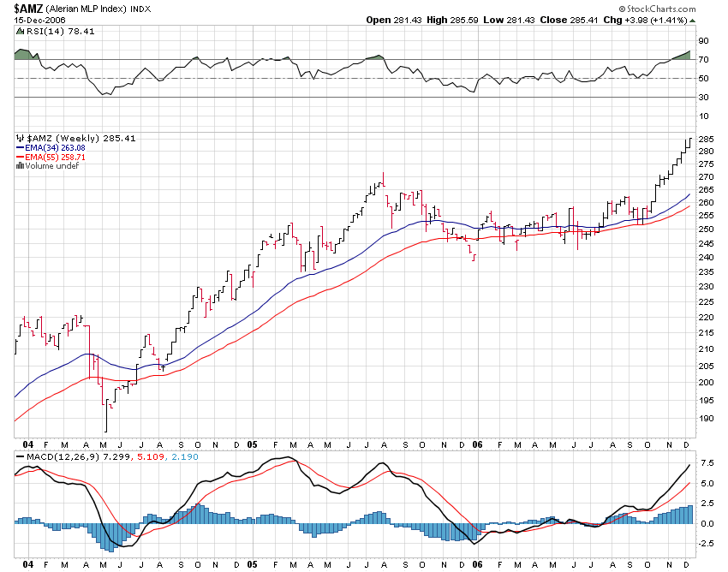This screenshot has width=728, height=572.
Task: Click the 90 level on the RSI axis
Action: click(x=703, y=41)
